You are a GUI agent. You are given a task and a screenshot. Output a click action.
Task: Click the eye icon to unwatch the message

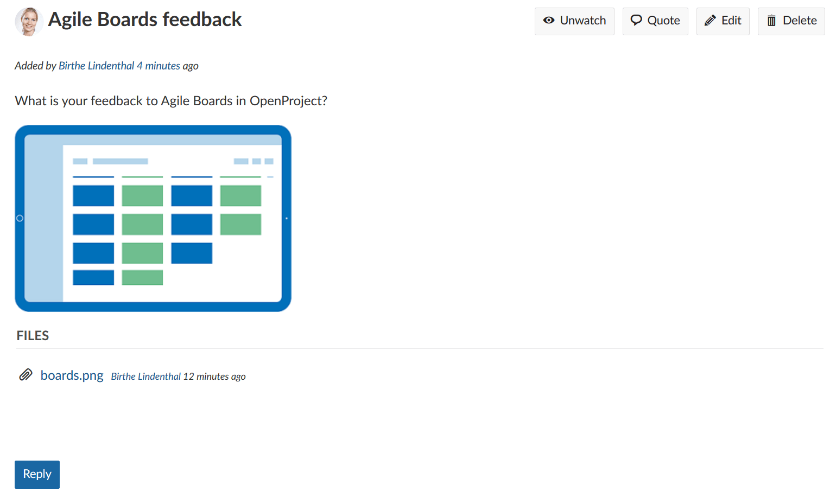coord(549,21)
